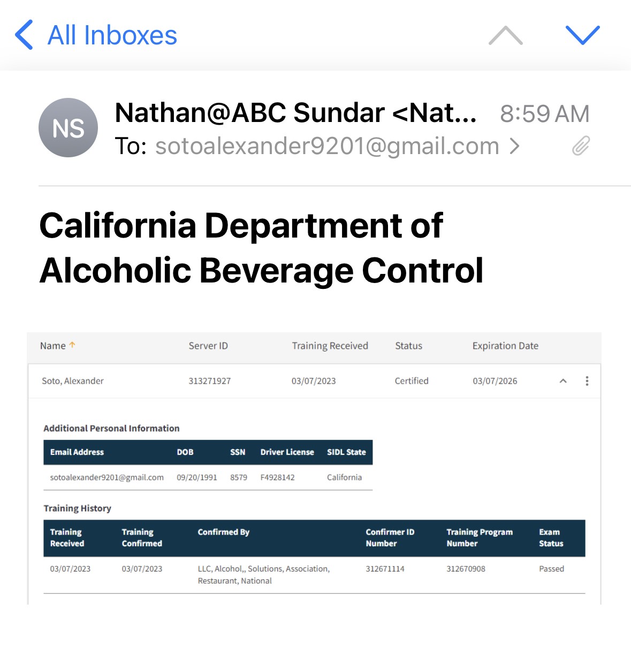
Task: Open three-dot menu for Soto, Alexander
Action: click(x=587, y=381)
